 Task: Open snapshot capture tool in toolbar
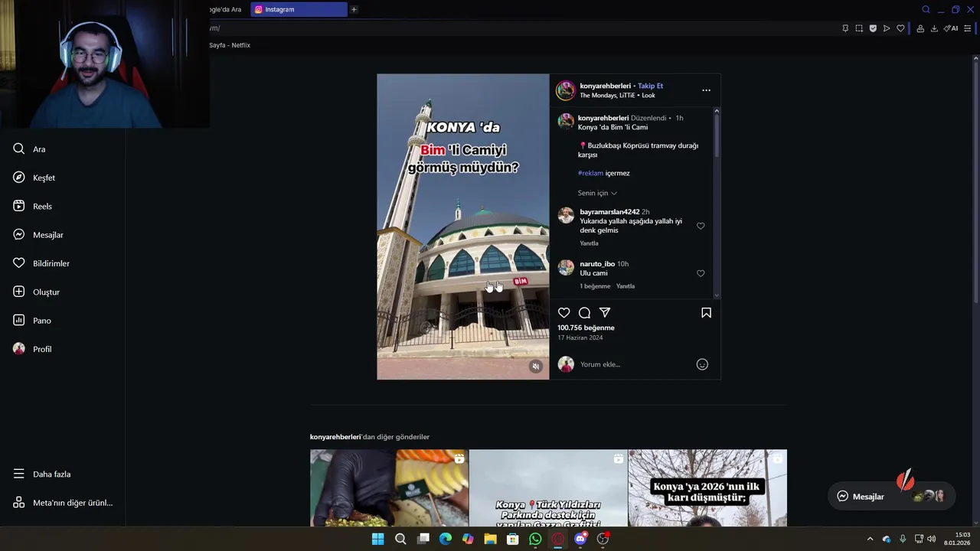859,28
